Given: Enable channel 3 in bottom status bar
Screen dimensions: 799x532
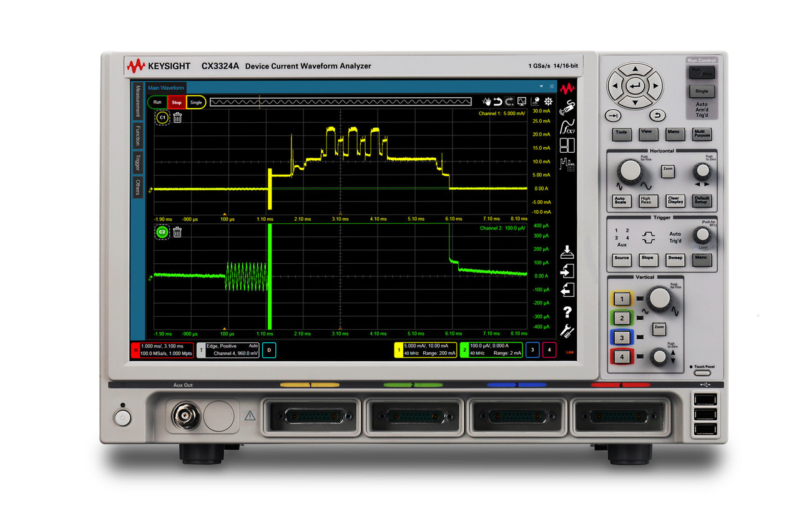Looking at the screenshot, I should [532, 350].
